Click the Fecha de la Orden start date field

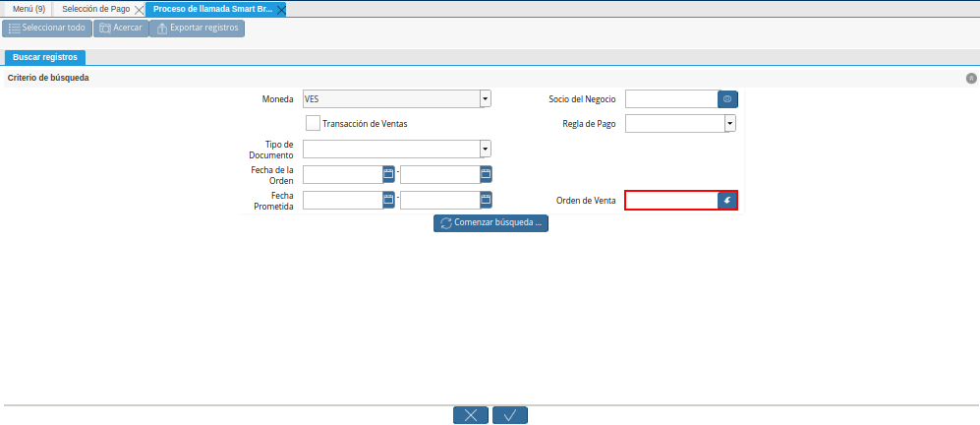pos(342,174)
